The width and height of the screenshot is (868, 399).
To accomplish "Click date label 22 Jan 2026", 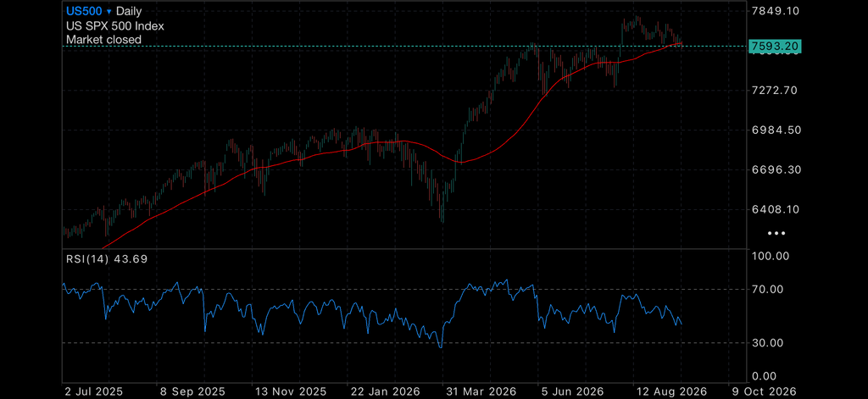I will (x=385, y=392).
